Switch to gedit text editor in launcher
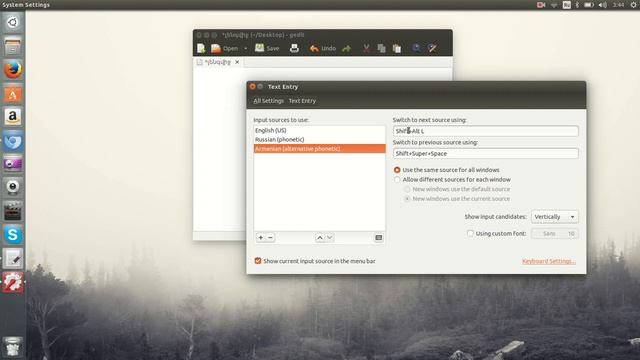 tap(13, 258)
